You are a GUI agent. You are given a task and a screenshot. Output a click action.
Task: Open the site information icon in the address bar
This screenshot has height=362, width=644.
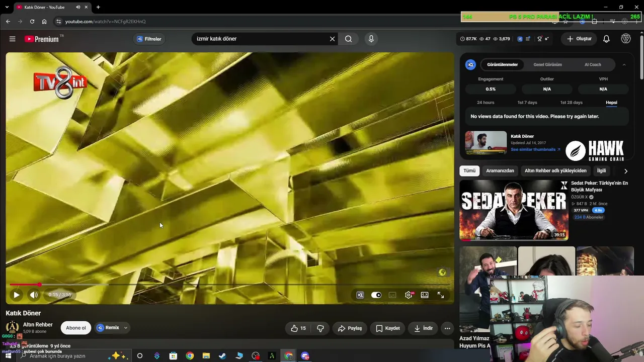[x=58, y=22]
